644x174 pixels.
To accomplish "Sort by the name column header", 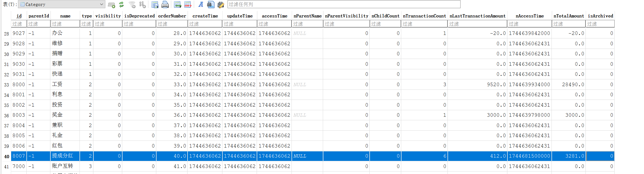I will 65,16.
